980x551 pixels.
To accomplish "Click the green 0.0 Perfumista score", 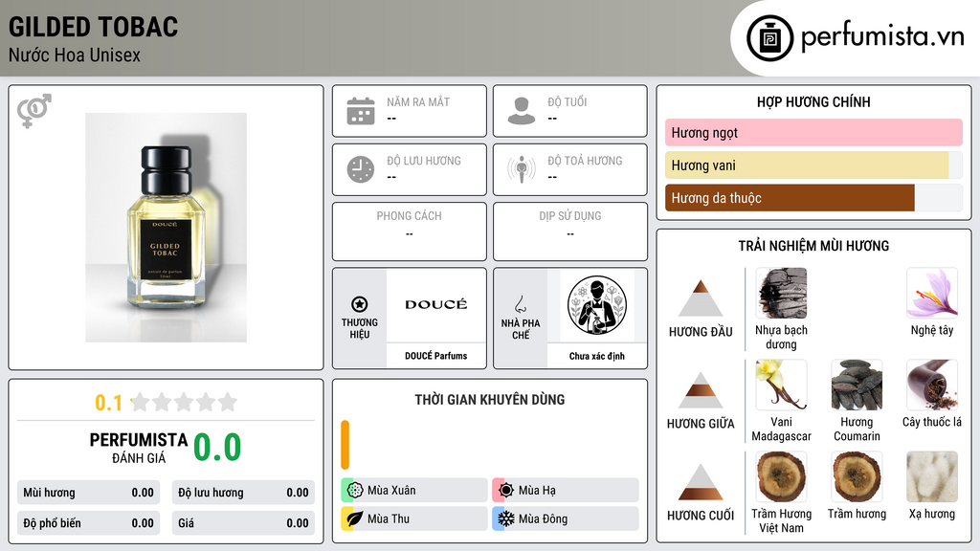I will (x=217, y=448).
